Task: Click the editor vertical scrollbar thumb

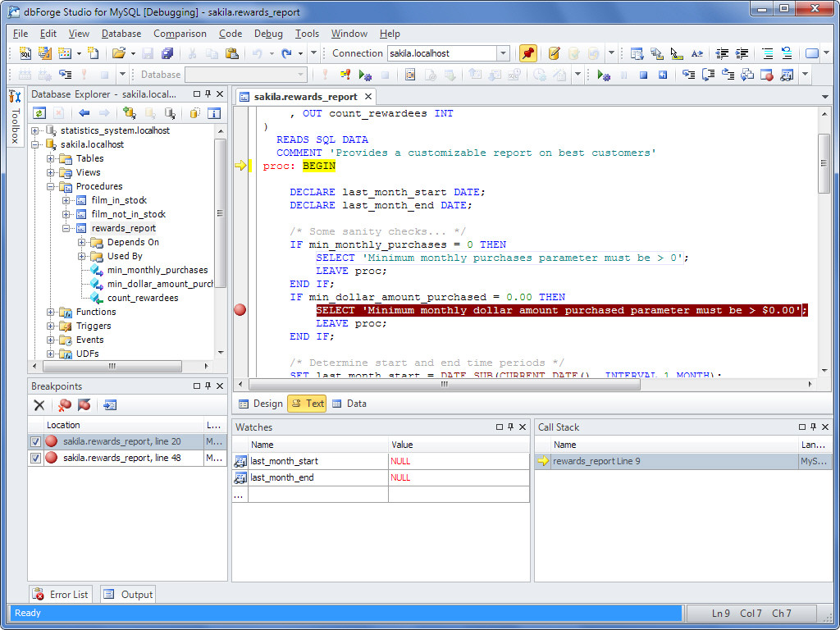Action: (824, 163)
